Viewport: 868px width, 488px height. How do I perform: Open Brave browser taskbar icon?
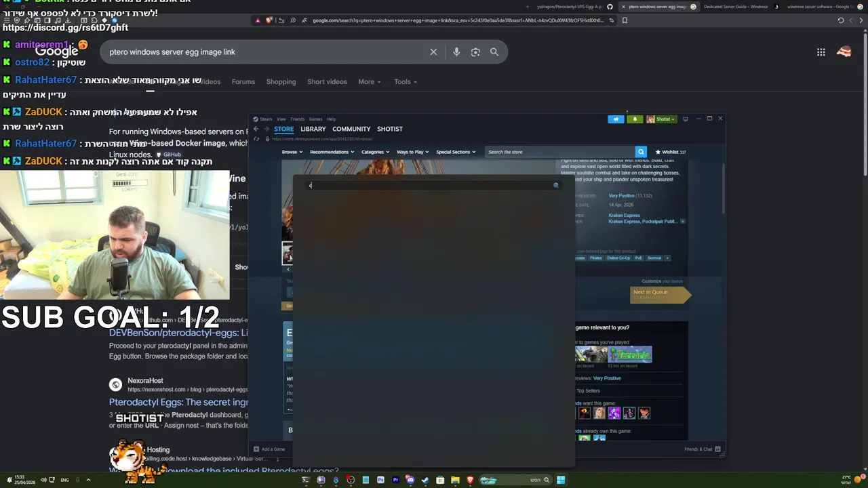pyautogui.click(x=470, y=480)
